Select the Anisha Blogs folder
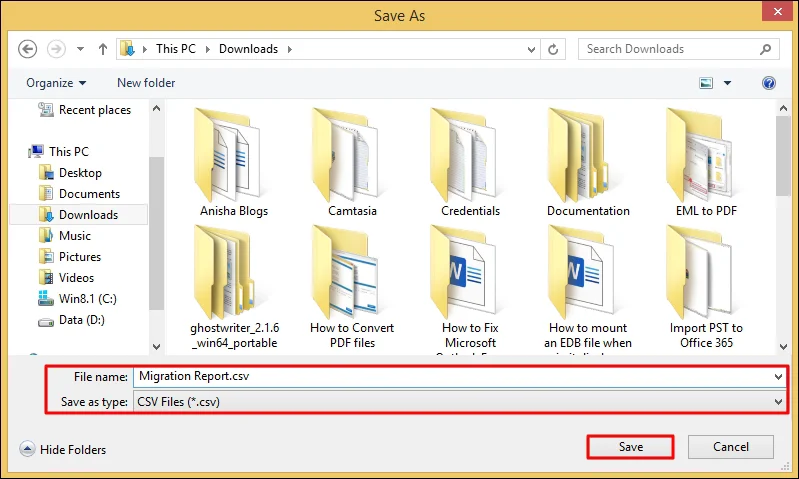 coord(233,162)
